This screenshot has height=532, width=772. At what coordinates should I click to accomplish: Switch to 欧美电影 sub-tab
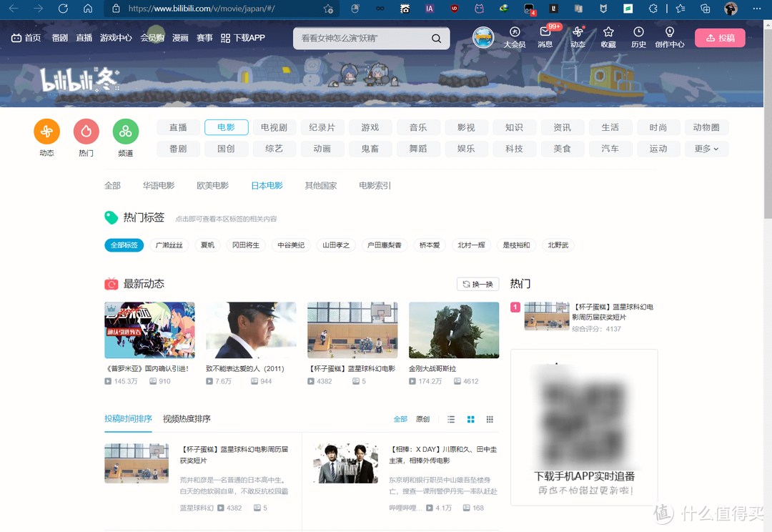pyautogui.click(x=213, y=186)
